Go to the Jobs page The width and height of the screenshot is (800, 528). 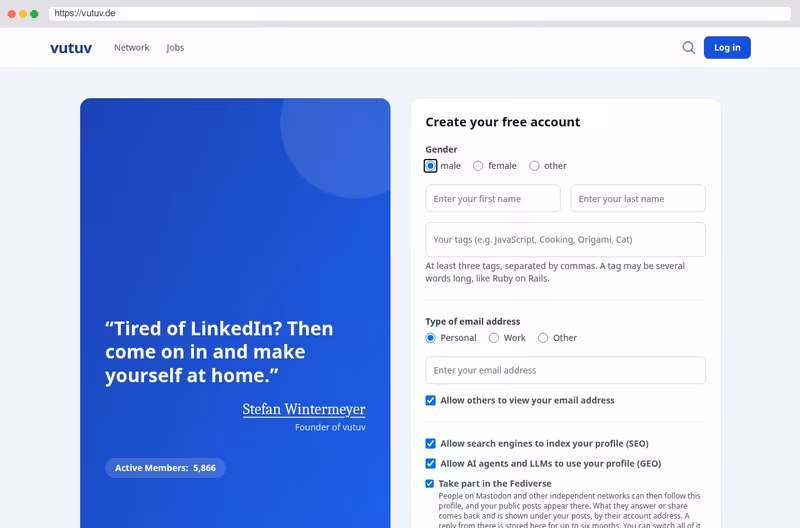coord(175,47)
